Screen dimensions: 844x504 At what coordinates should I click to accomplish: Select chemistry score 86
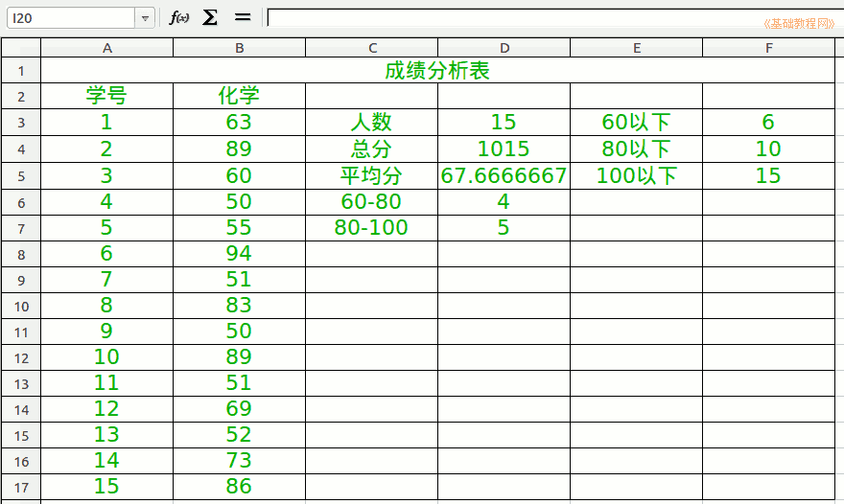(x=240, y=487)
